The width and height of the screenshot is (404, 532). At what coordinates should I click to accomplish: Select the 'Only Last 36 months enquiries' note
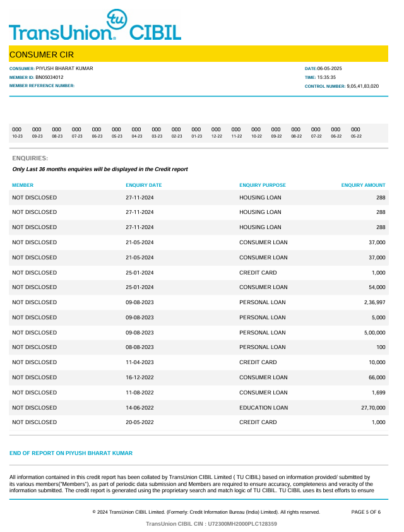click(100, 169)
